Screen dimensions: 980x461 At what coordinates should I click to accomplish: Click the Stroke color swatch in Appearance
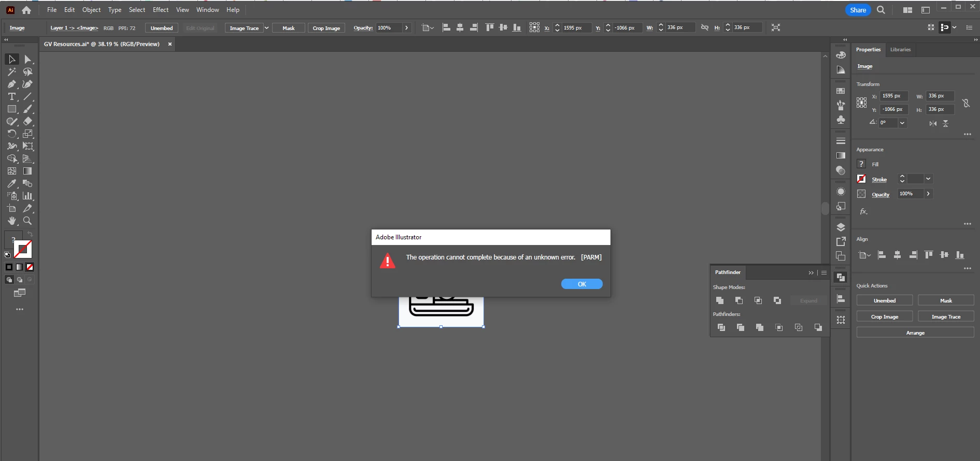pos(861,179)
